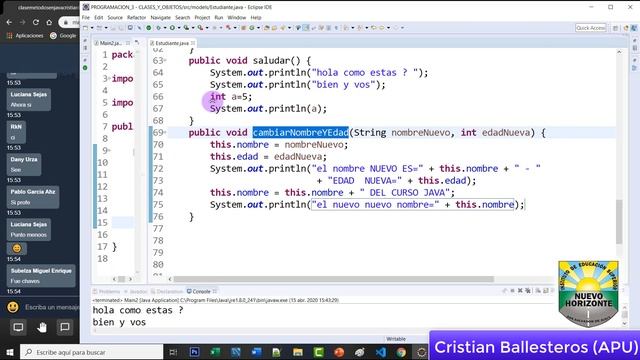Open Excel from the taskbar

(x=215, y=352)
